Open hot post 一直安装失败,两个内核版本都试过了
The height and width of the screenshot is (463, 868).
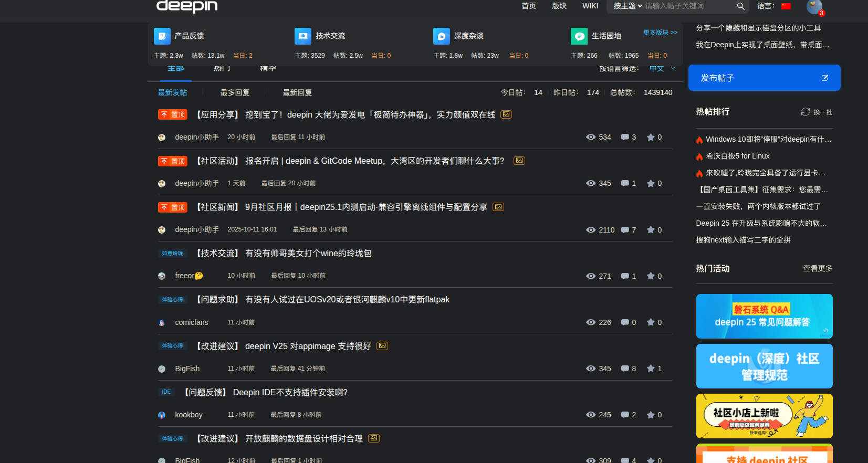758,206
